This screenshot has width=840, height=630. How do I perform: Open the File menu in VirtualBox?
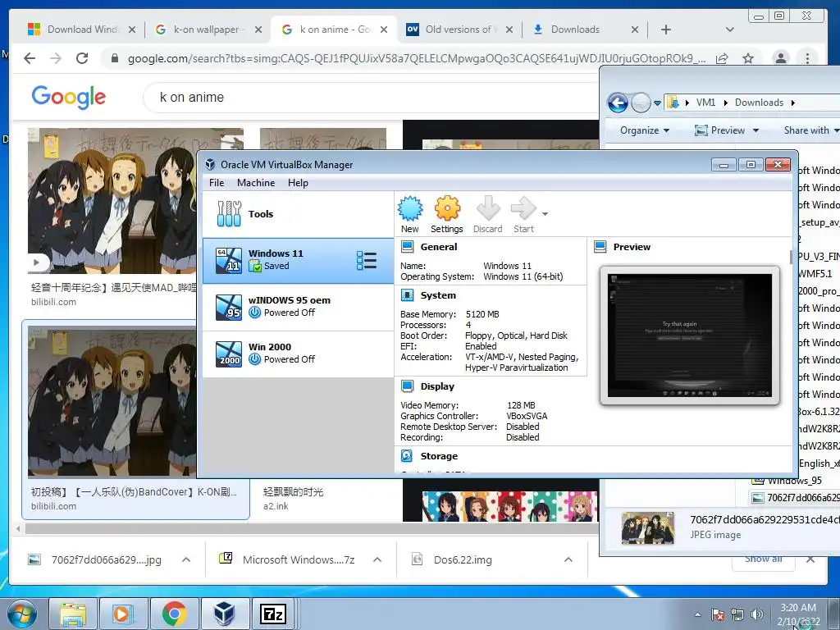217,183
